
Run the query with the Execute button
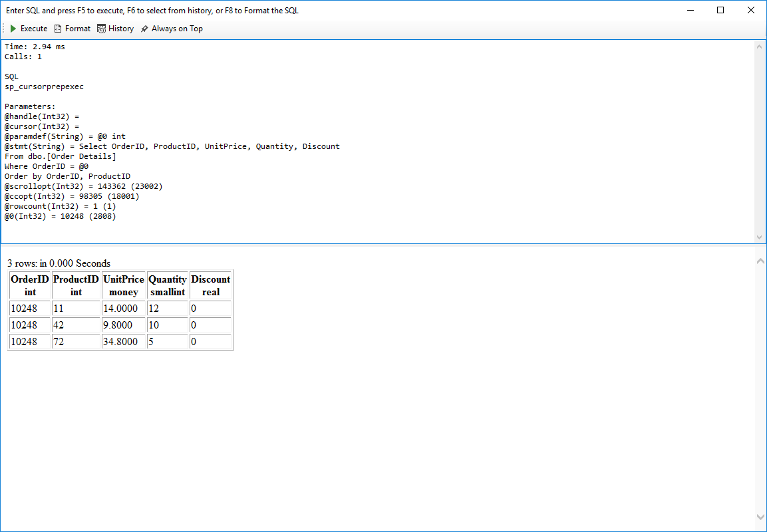29,29
